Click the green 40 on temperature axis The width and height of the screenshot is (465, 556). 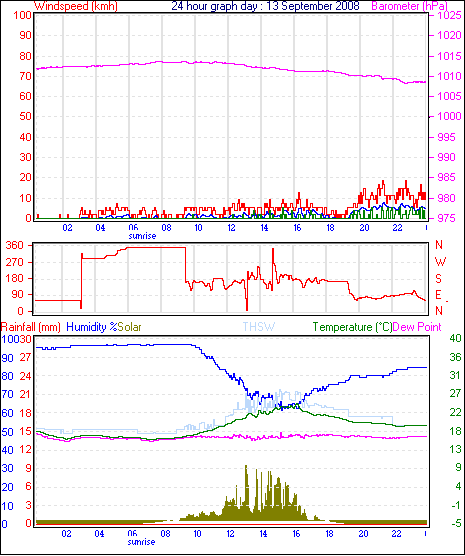455,338
